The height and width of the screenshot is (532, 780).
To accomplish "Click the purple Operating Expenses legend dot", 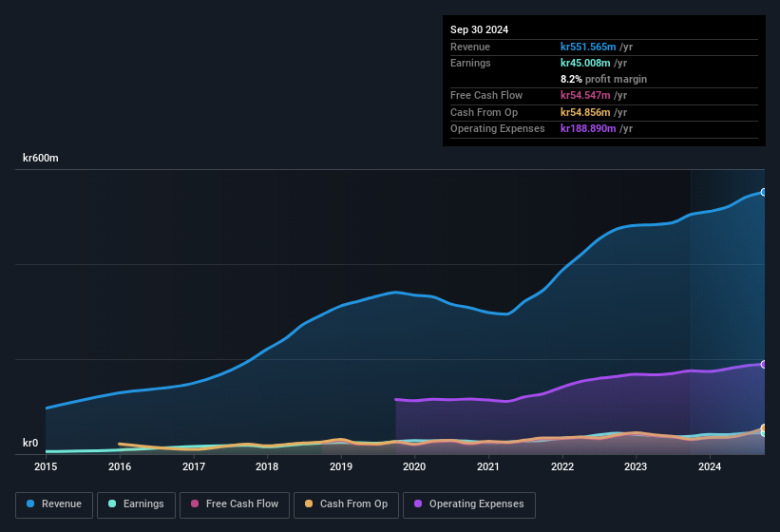I will click(x=418, y=503).
